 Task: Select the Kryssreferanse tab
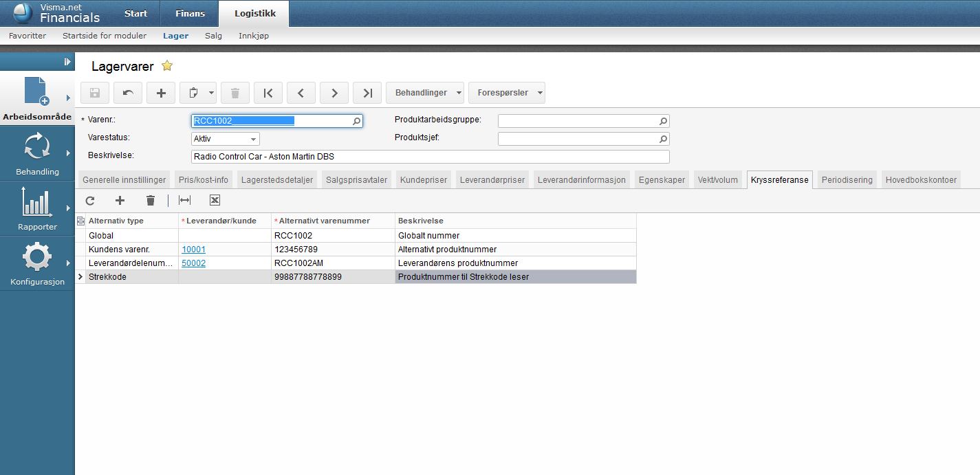pos(780,180)
